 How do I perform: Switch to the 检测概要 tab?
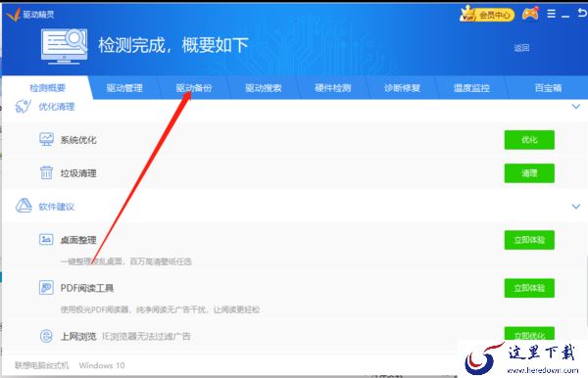pyautogui.click(x=47, y=88)
